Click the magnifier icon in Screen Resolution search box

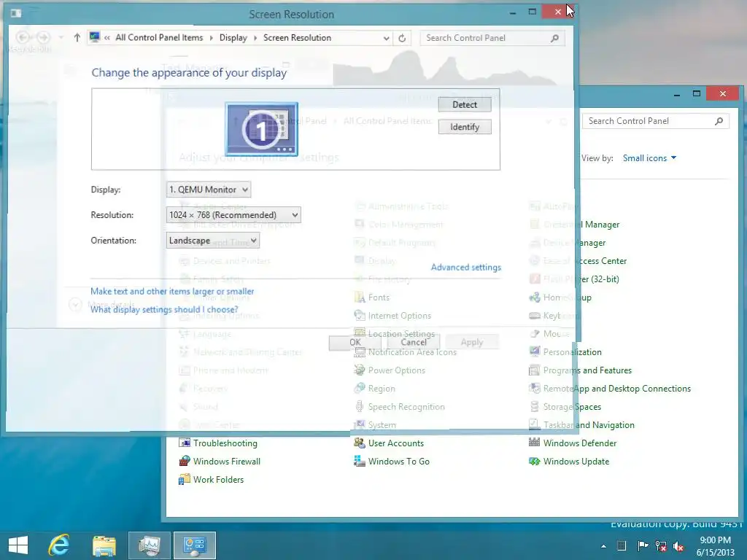(x=554, y=38)
